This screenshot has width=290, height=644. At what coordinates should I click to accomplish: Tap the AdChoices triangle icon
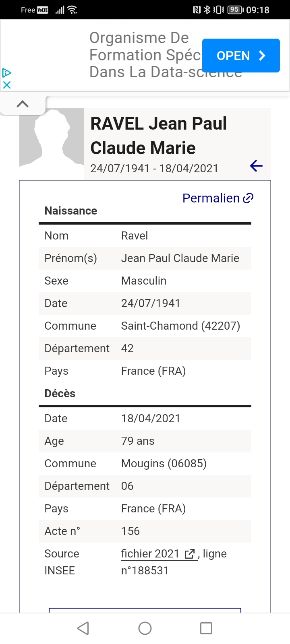(x=7, y=73)
